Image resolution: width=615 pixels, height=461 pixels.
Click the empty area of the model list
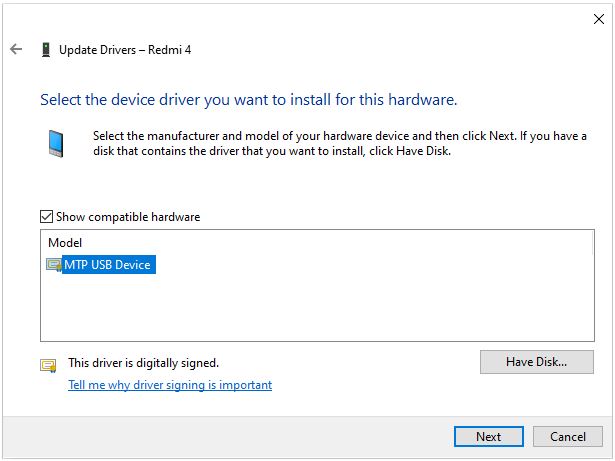click(x=300, y=310)
